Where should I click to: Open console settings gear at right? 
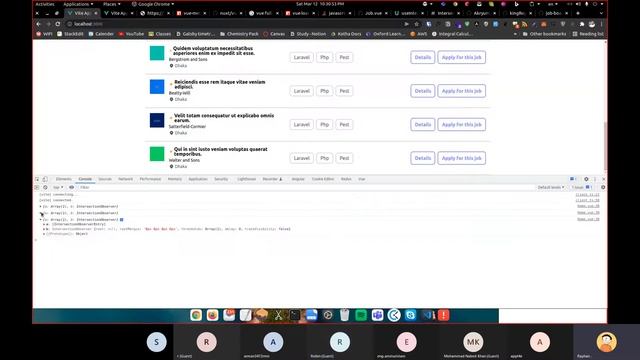click(x=603, y=187)
